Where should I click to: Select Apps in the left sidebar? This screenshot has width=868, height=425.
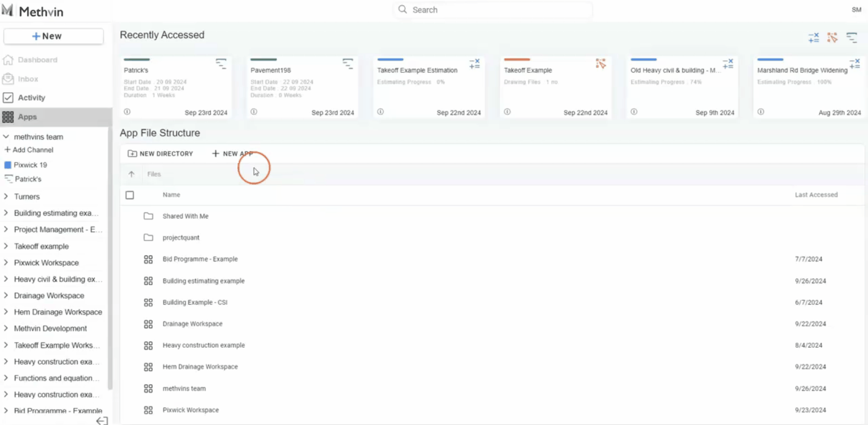27,117
